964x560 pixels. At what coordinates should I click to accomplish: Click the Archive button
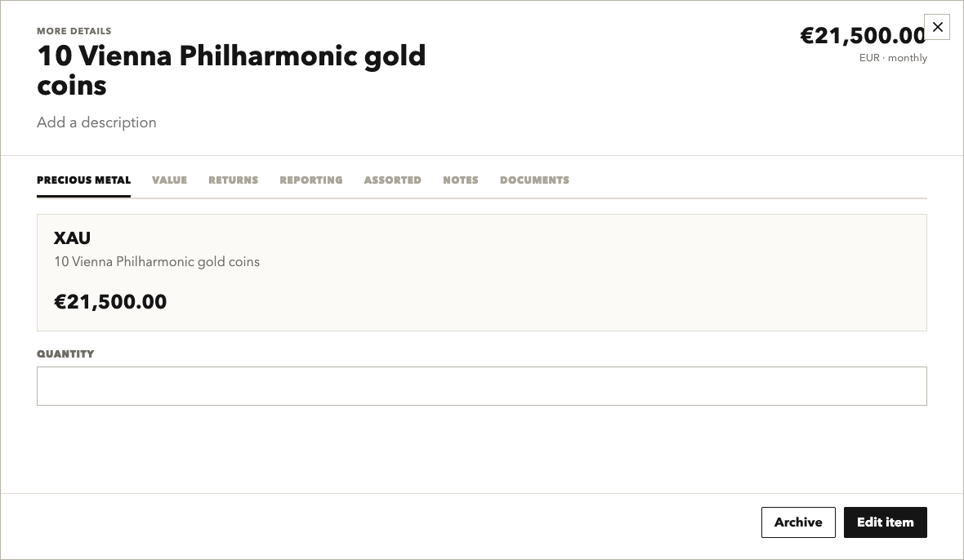[798, 522]
